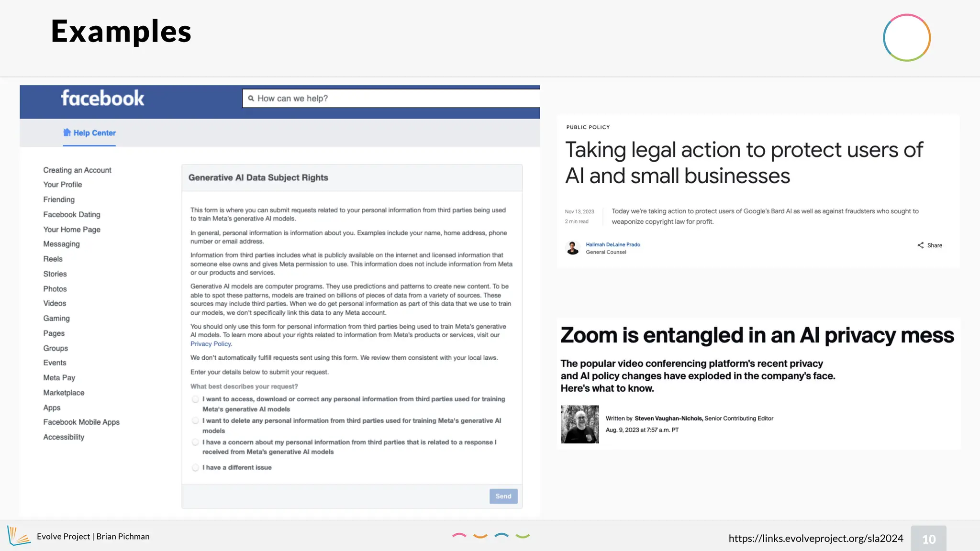Image resolution: width=980 pixels, height=551 pixels.
Task: Click the Facebook logo
Action: [102, 99]
